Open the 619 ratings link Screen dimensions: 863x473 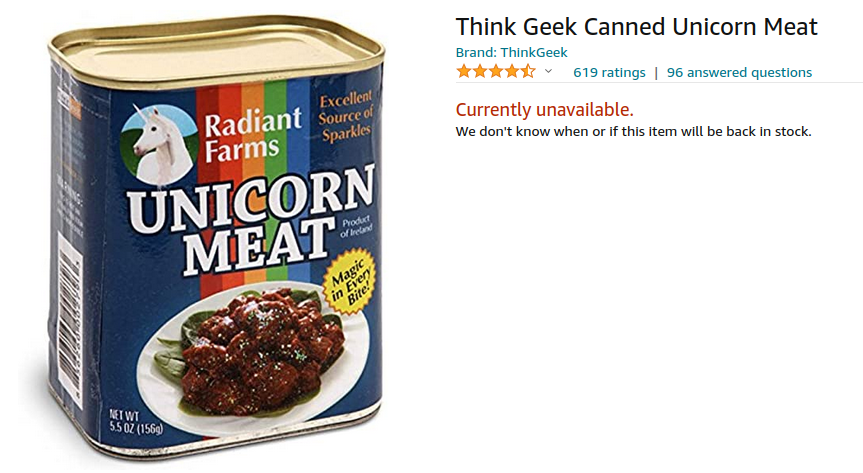(609, 72)
